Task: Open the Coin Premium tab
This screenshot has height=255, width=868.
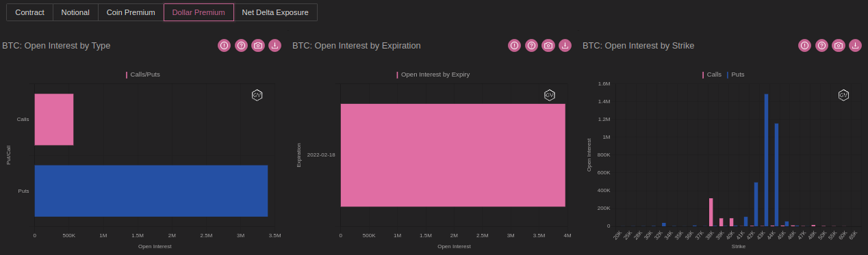Action: (x=131, y=12)
